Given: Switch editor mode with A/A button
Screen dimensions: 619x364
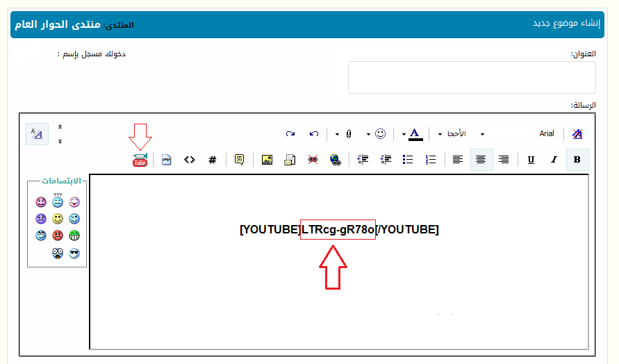Looking at the screenshot, I should 37,134.
